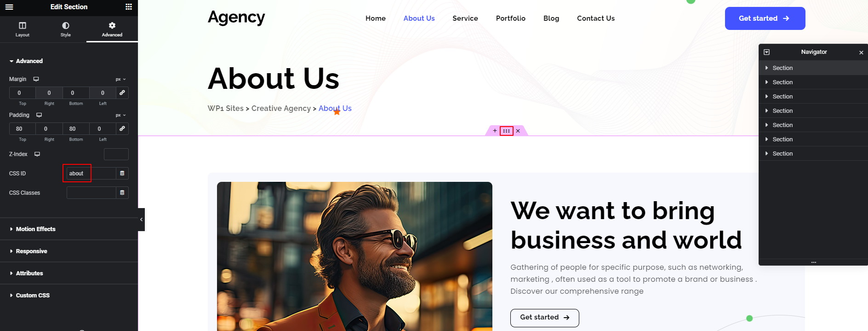868x331 pixels.
Task: Click the edit section drag handle
Action: (x=506, y=131)
